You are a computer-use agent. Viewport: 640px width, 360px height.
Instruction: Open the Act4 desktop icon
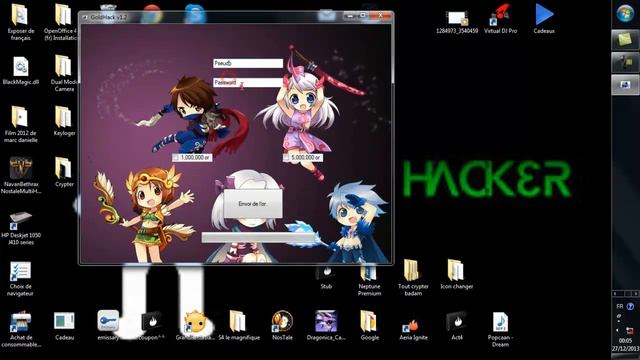click(x=457, y=322)
